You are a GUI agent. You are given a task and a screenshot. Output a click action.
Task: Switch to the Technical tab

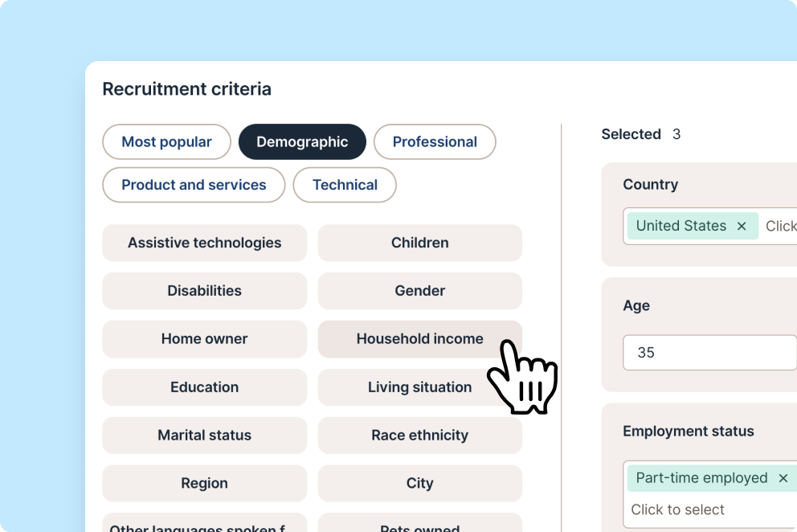coord(345,185)
